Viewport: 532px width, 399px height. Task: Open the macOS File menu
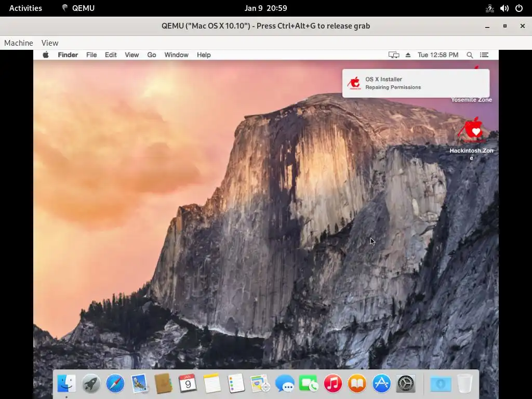coord(91,55)
